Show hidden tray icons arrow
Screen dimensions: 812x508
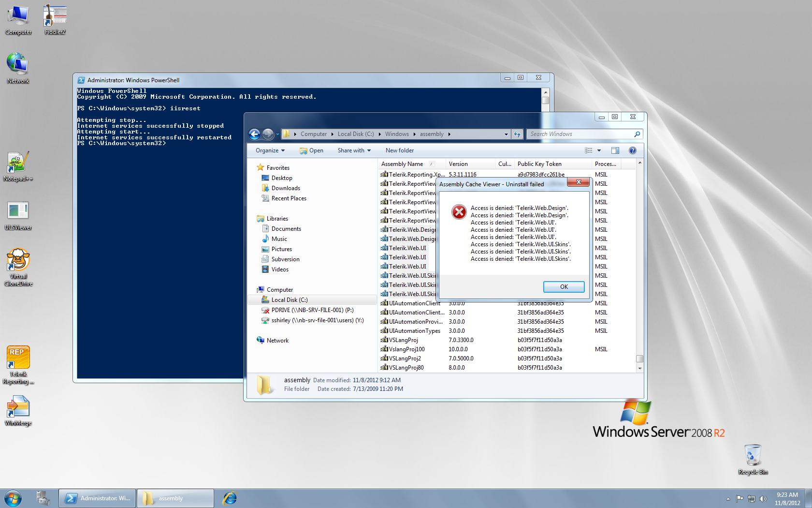728,499
